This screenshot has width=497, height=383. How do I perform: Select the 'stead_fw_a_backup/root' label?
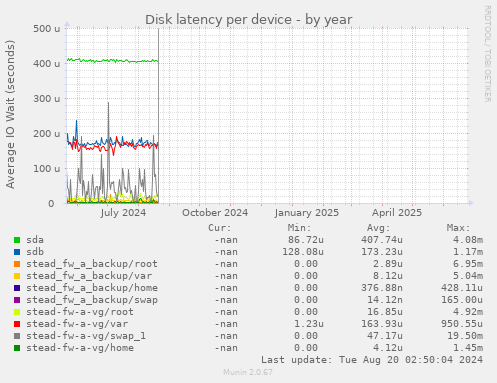coord(92,264)
